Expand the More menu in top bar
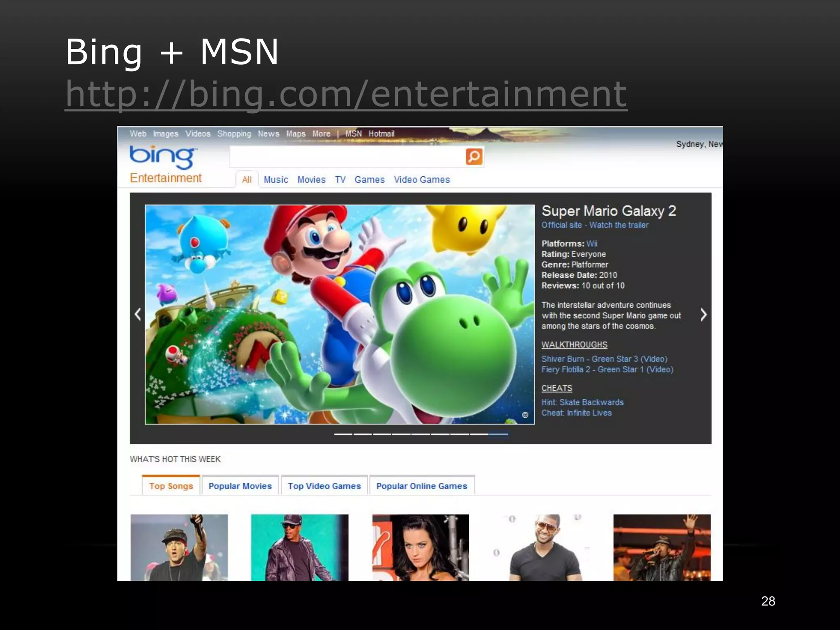This screenshot has height=630, width=840. pyautogui.click(x=322, y=134)
